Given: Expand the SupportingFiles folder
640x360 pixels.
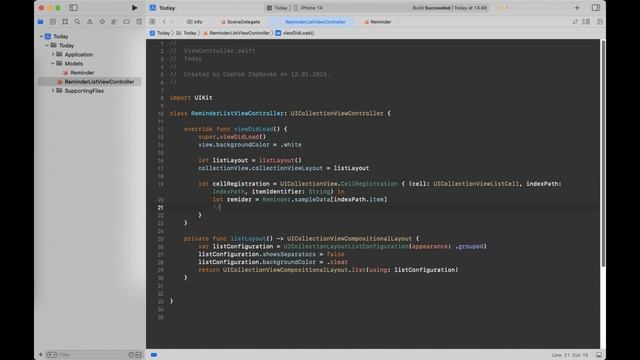Looking at the screenshot, I should point(53,91).
